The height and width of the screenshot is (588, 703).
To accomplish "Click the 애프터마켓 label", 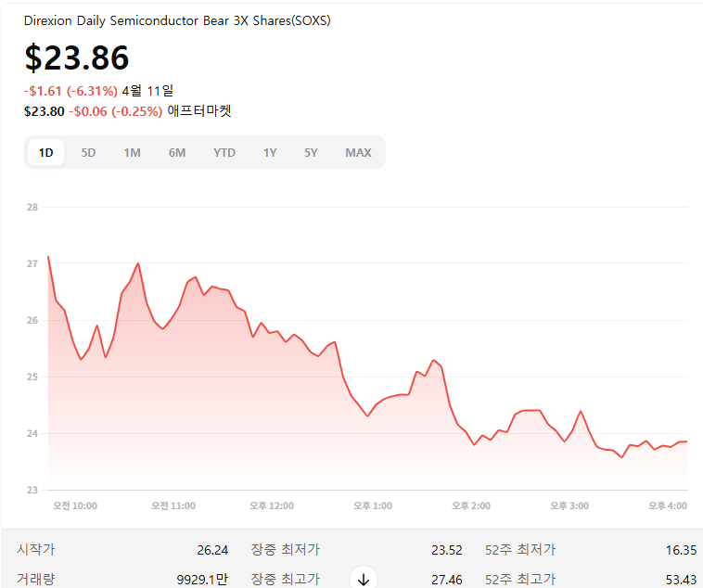I will [199, 110].
